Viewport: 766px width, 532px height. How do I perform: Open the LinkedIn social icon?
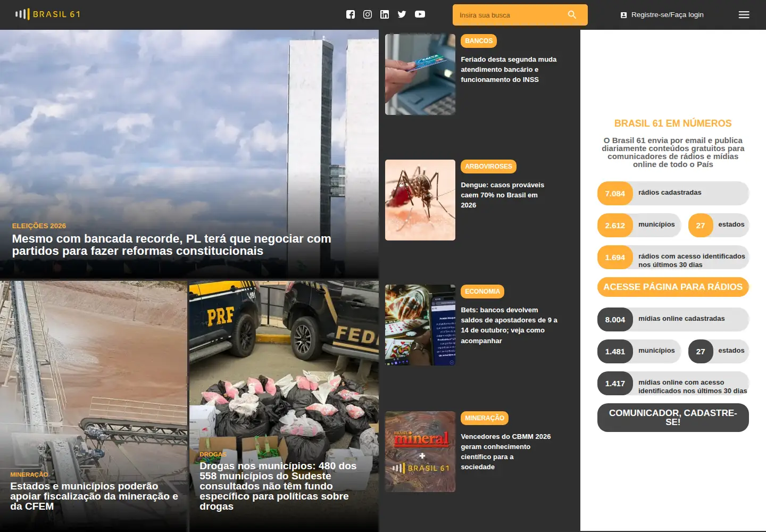[x=385, y=14]
